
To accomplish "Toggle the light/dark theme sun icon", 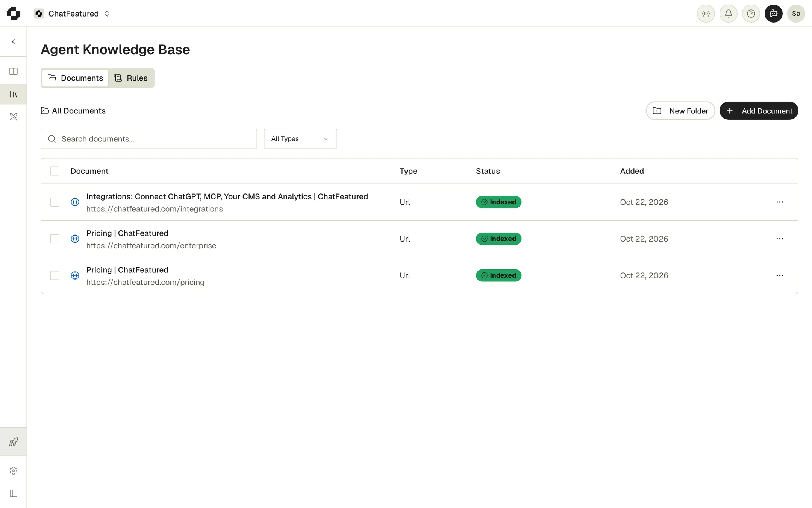I will click(706, 14).
